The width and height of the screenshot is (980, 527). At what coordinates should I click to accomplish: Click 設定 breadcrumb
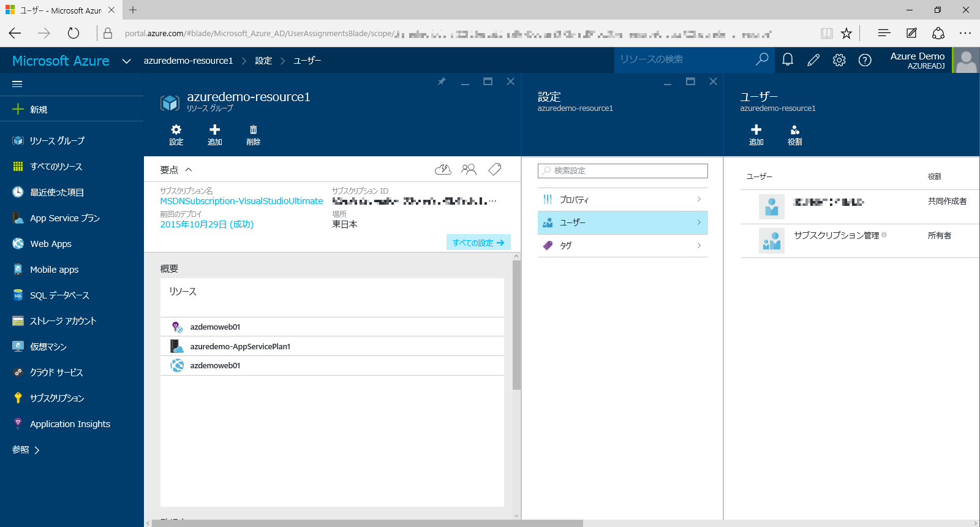coord(263,61)
